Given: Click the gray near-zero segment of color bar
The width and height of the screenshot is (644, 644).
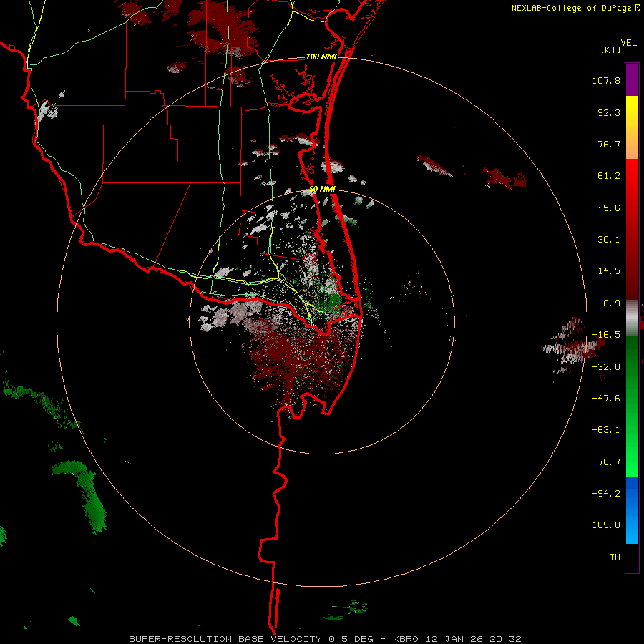Looking at the screenshot, I should click(x=632, y=316).
